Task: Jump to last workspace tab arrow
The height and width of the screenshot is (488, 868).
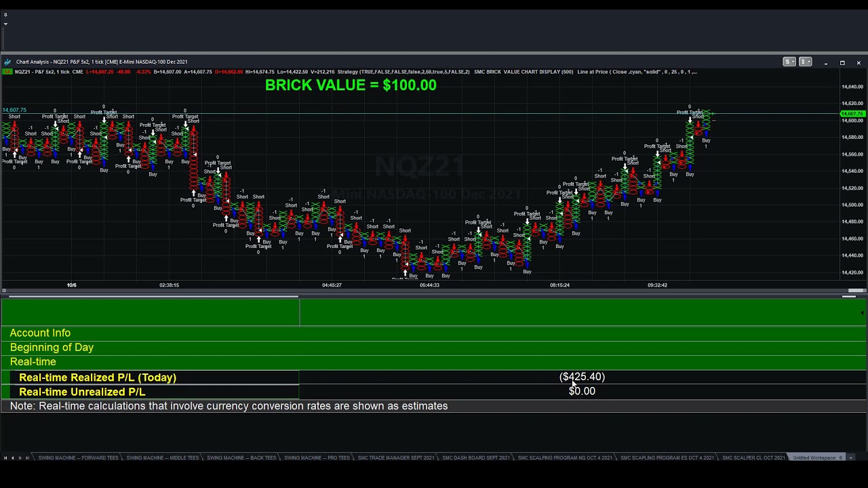Action: [x=27, y=457]
